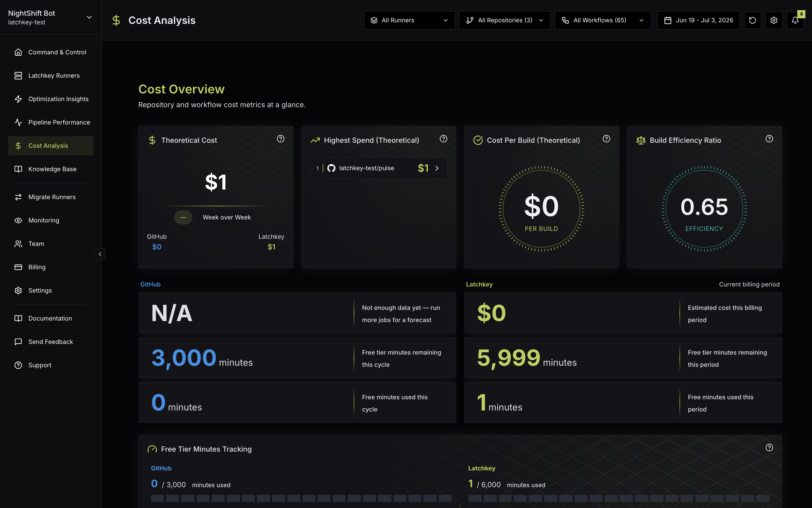The image size is (812, 508).
Task: Click the Support help circle icon
Action: click(x=18, y=365)
